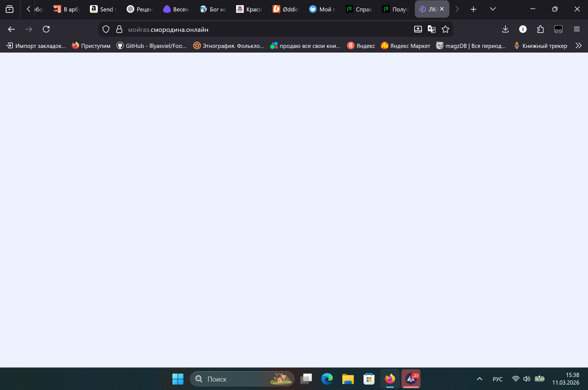Click install site as app icon
This screenshot has width=588, height=390.
(x=418, y=29)
